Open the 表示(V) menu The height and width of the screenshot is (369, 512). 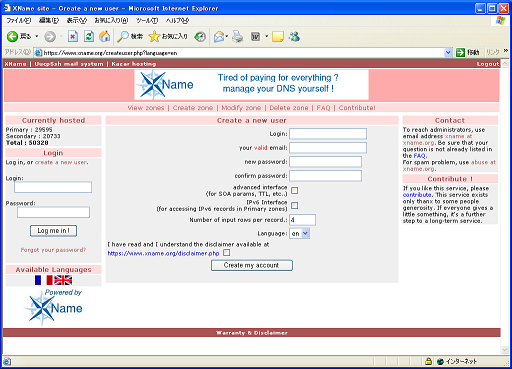pos(77,21)
